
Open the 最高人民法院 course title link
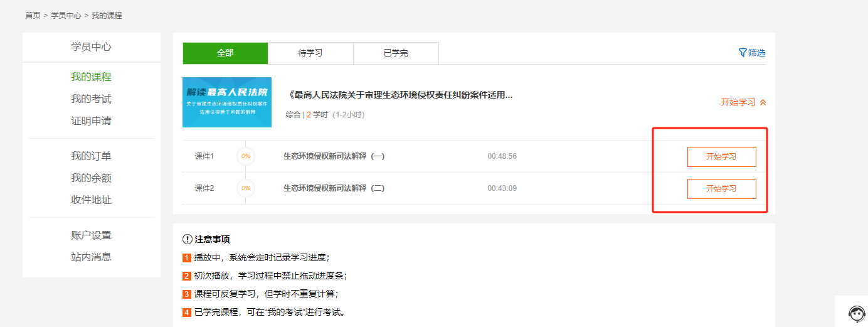tap(399, 95)
